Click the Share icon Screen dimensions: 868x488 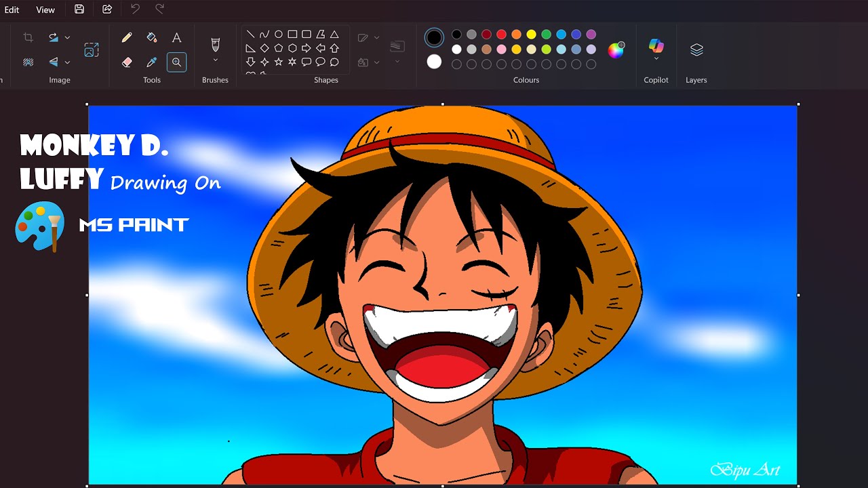[x=107, y=9]
